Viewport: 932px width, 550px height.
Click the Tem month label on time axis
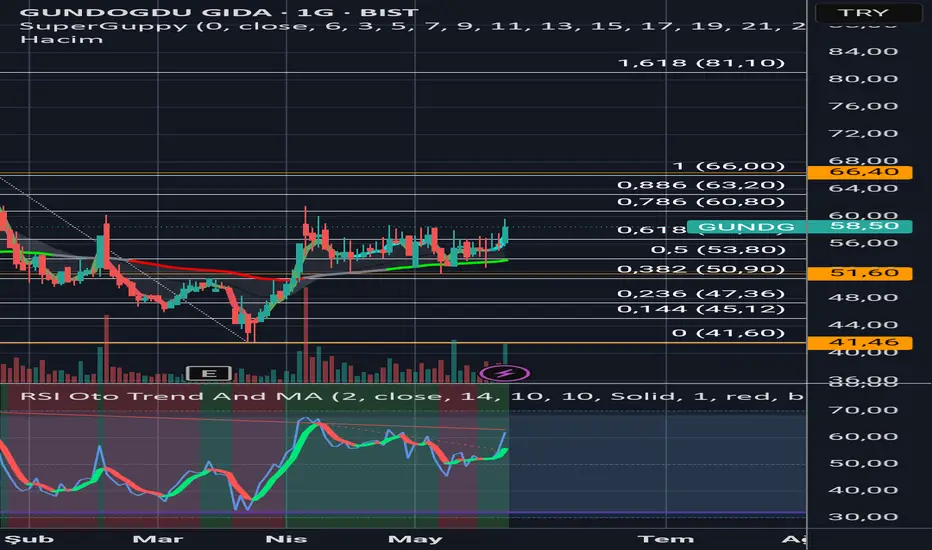pos(666,539)
